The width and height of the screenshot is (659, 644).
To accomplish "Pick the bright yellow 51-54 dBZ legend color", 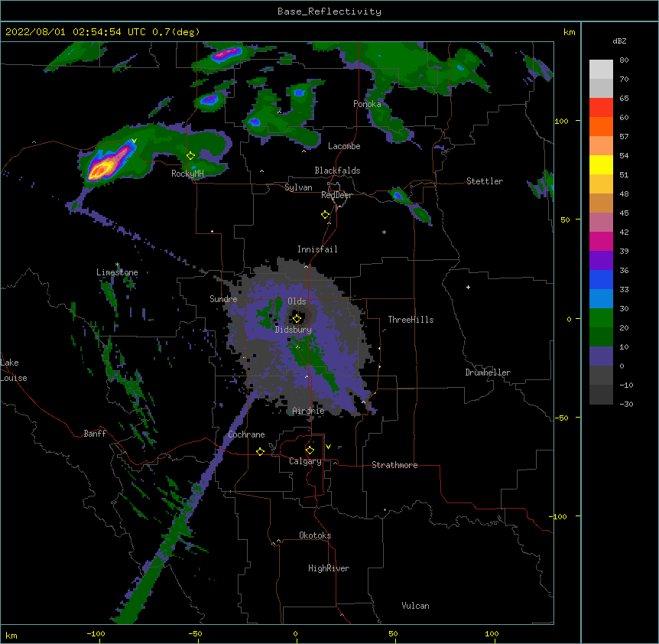I will 601,164.
